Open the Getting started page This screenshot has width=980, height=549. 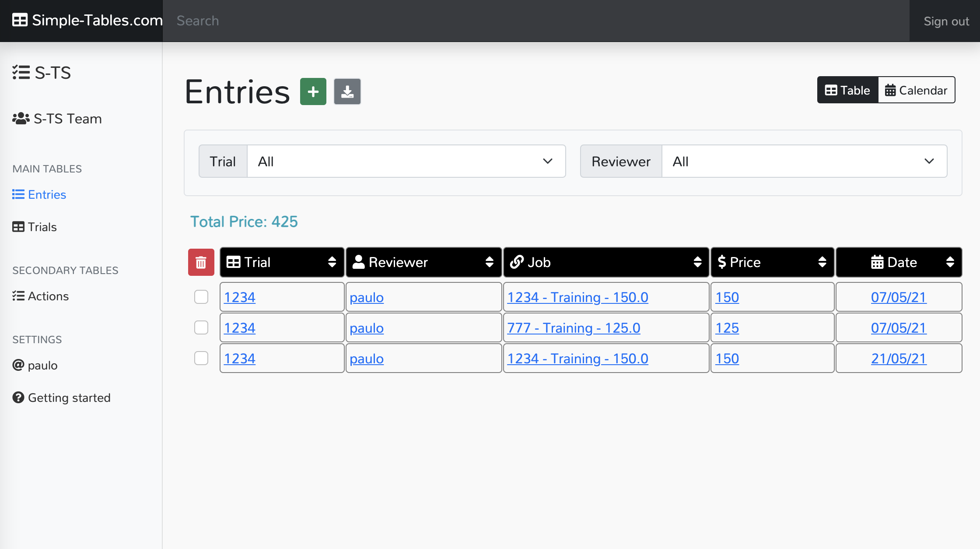coord(69,398)
